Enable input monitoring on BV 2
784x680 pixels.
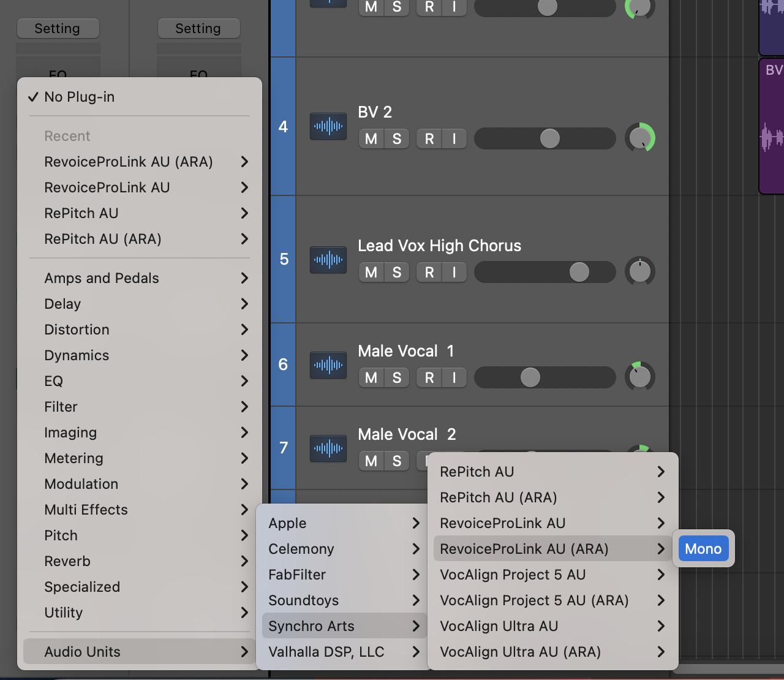tap(454, 139)
